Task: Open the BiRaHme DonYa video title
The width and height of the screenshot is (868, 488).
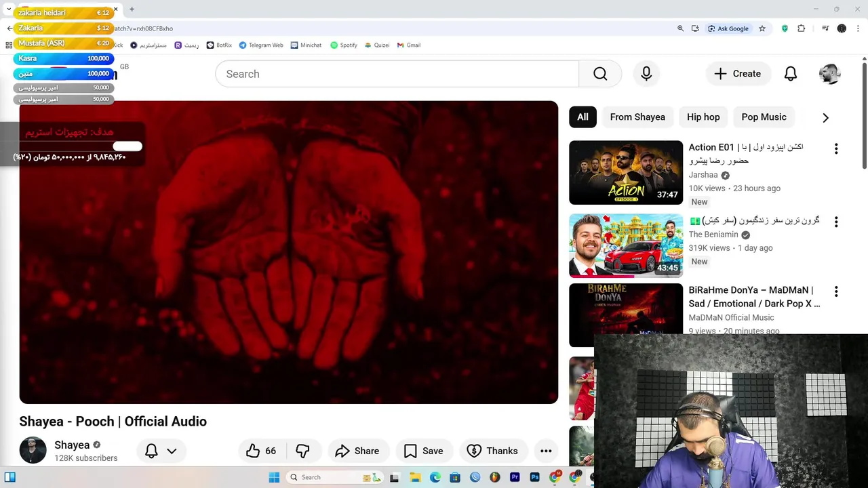Action: coord(754,297)
